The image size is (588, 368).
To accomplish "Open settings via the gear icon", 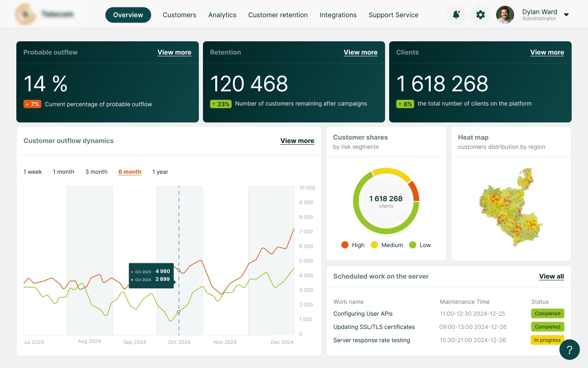I will 481,15.
